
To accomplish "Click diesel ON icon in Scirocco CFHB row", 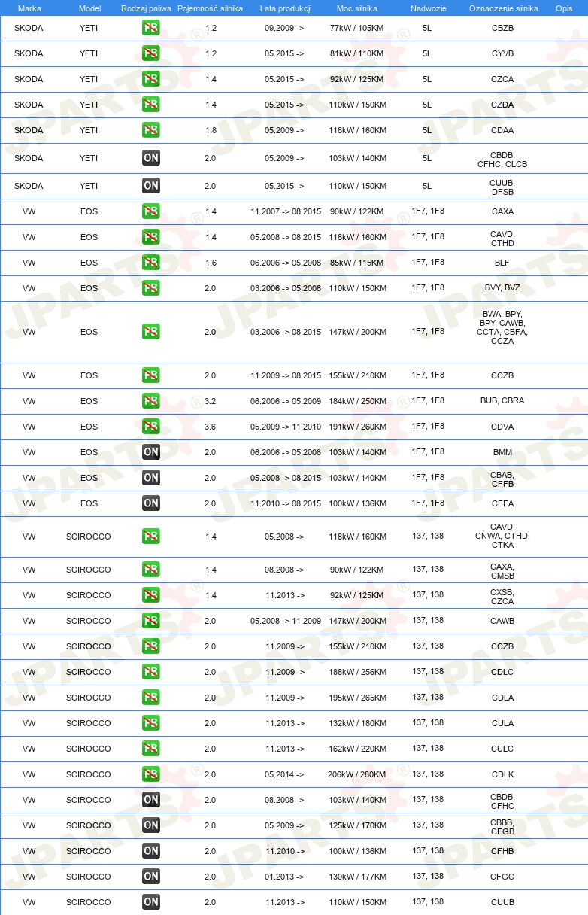I will [x=151, y=851].
